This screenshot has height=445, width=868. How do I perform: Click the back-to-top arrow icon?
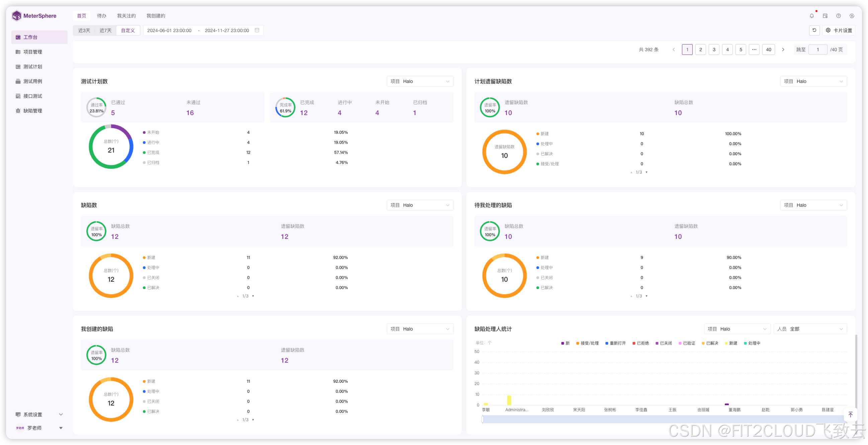pos(851,415)
